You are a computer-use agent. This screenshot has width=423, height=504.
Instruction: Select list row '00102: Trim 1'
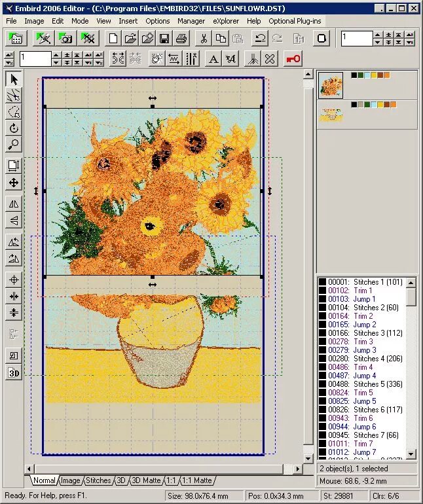[x=362, y=291]
